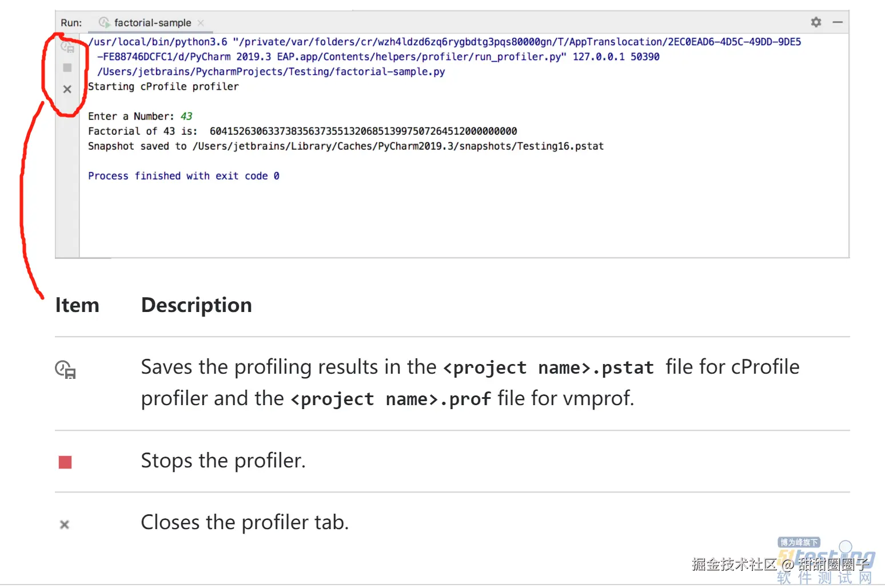Click the snapshot icon in the Item column
Viewport: 885px width, 588px height.
[65, 369]
